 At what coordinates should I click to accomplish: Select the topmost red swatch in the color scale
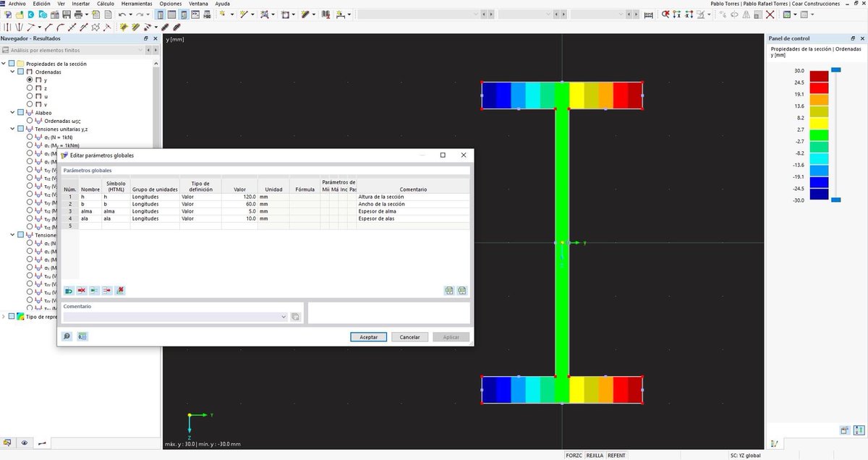pyautogui.click(x=820, y=74)
